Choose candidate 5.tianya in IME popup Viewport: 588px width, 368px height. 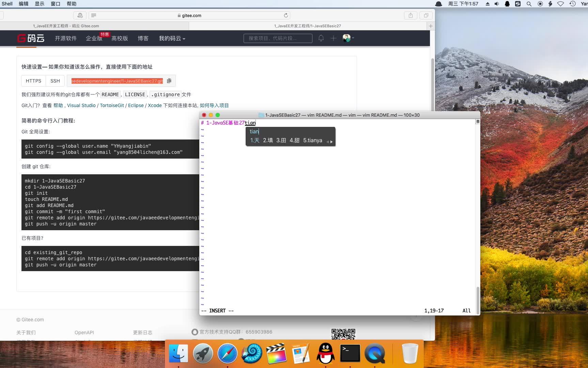(x=313, y=140)
